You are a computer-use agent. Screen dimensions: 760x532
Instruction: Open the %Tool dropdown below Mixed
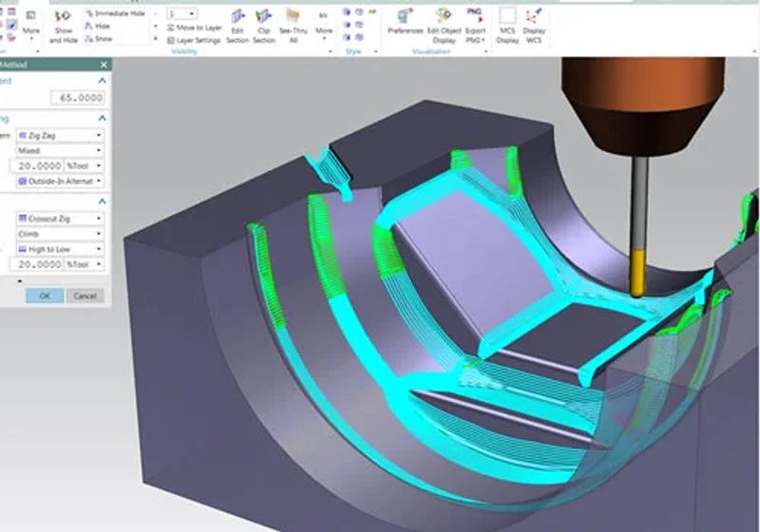point(85,165)
